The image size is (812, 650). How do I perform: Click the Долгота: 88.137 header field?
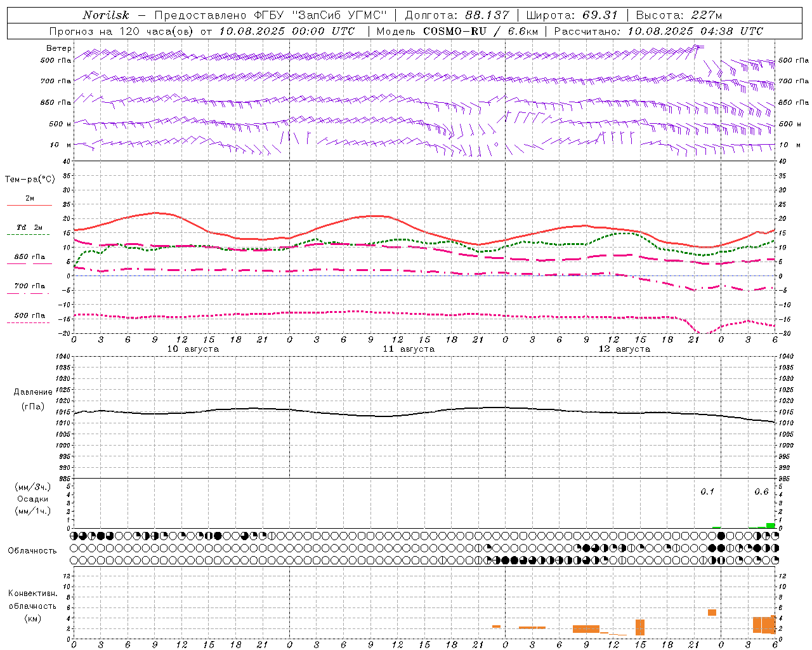pos(457,15)
